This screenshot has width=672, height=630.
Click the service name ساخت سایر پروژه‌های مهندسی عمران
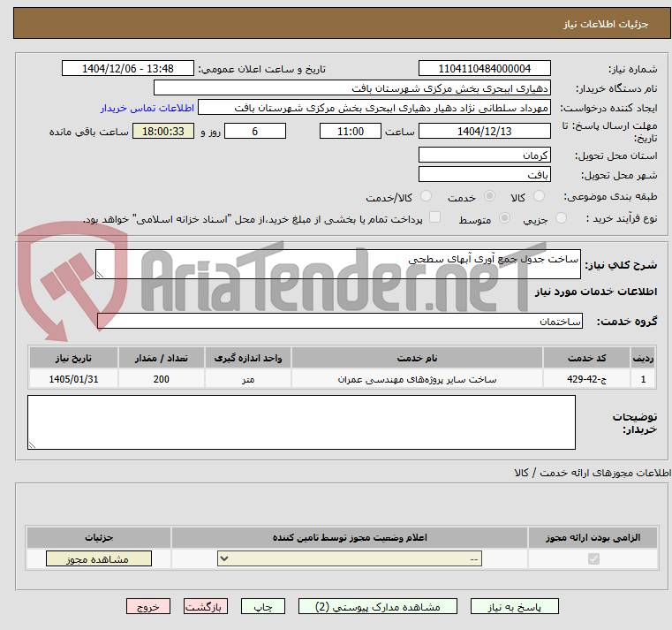coord(417,379)
